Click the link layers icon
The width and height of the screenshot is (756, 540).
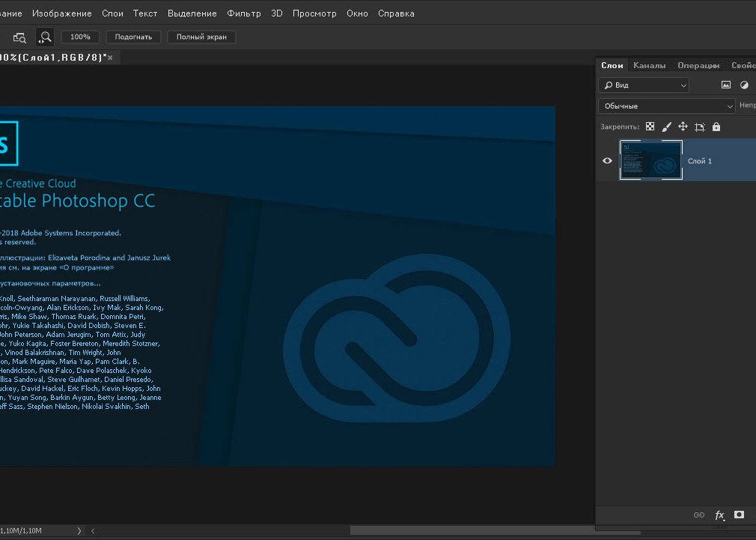699,515
